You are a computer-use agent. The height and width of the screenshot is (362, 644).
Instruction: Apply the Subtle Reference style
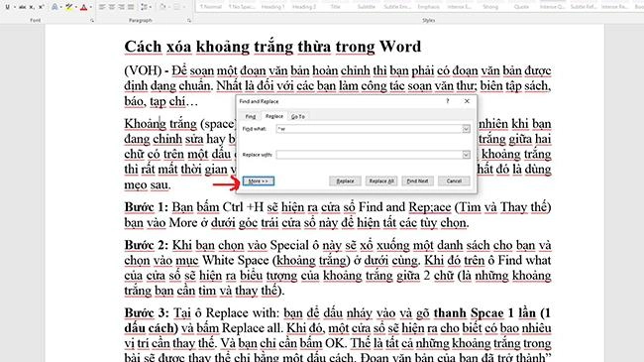(x=584, y=7)
